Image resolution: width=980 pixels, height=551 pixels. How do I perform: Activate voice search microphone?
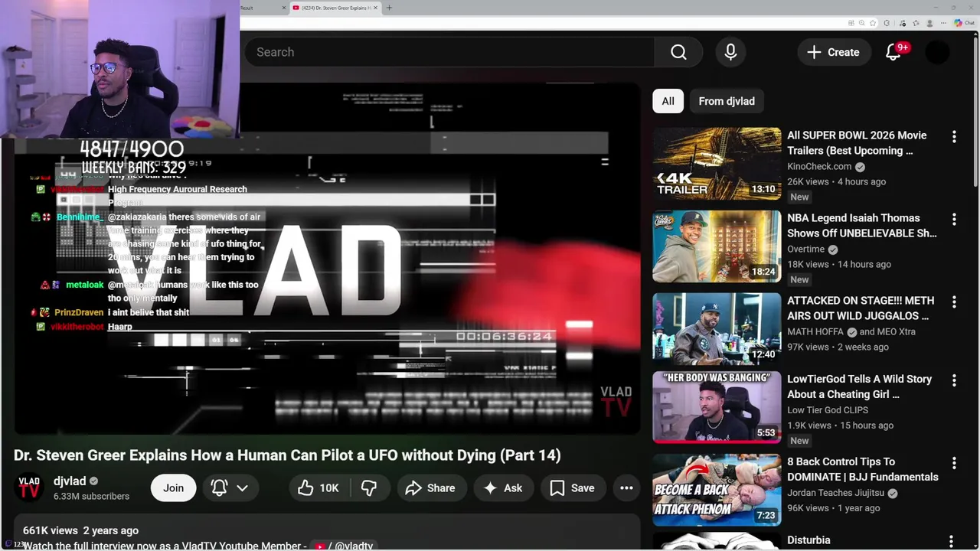pyautogui.click(x=730, y=52)
